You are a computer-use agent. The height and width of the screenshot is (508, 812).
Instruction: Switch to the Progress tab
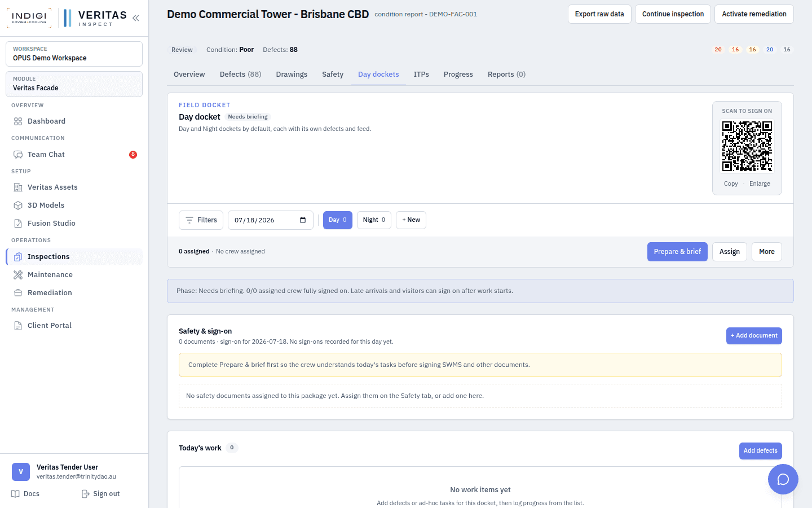(458, 75)
